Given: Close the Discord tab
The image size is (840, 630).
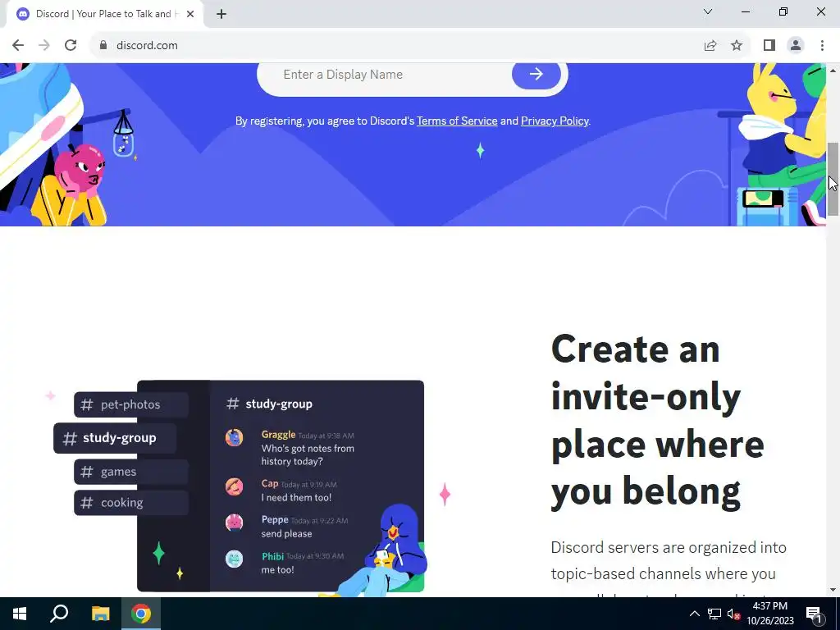Looking at the screenshot, I should pyautogui.click(x=190, y=14).
